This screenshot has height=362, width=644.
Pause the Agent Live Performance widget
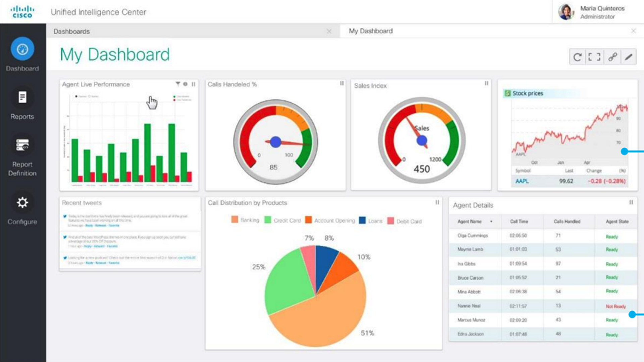click(x=194, y=84)
